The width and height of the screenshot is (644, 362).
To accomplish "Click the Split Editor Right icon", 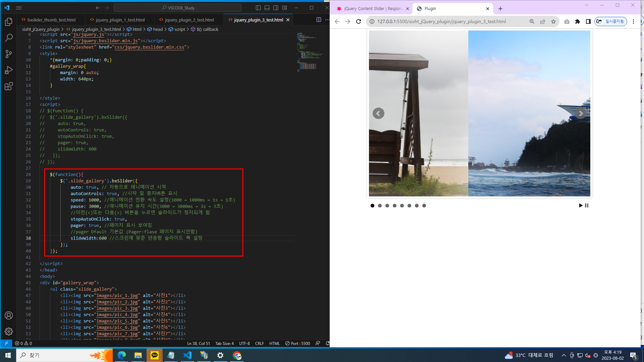I will point(319,20).
